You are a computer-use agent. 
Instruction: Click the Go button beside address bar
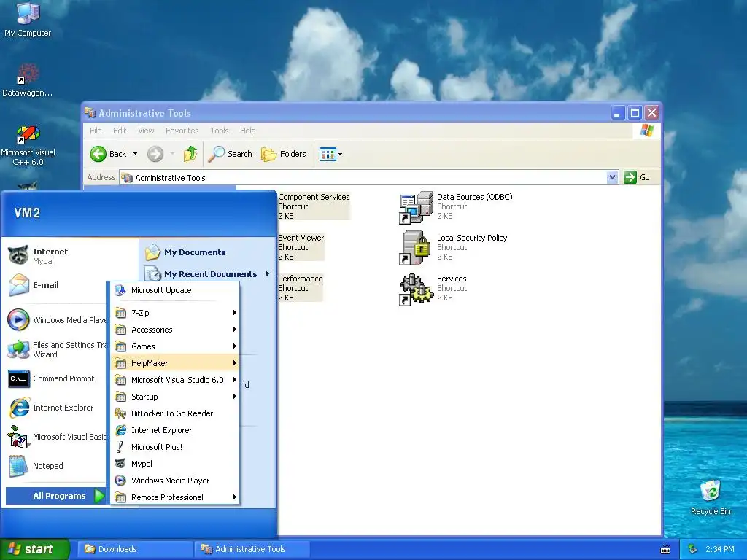[637, 177]
